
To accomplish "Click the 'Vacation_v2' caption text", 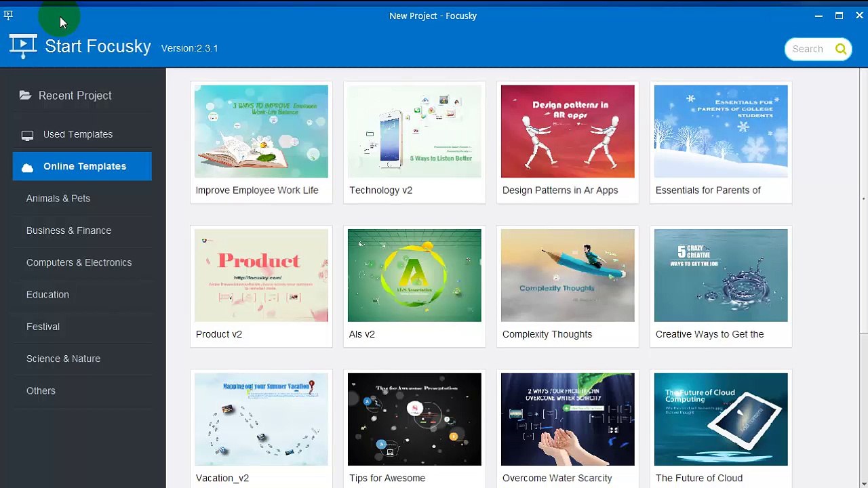I will pyautogui.click(x=222, y=478).
